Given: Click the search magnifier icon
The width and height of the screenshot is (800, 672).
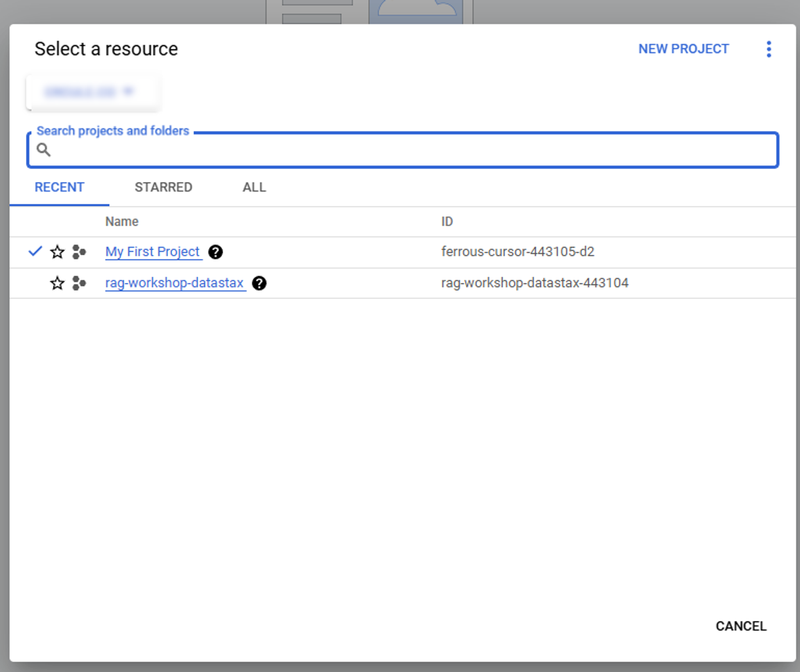Looking at the screenshot, I should (43, 150).
